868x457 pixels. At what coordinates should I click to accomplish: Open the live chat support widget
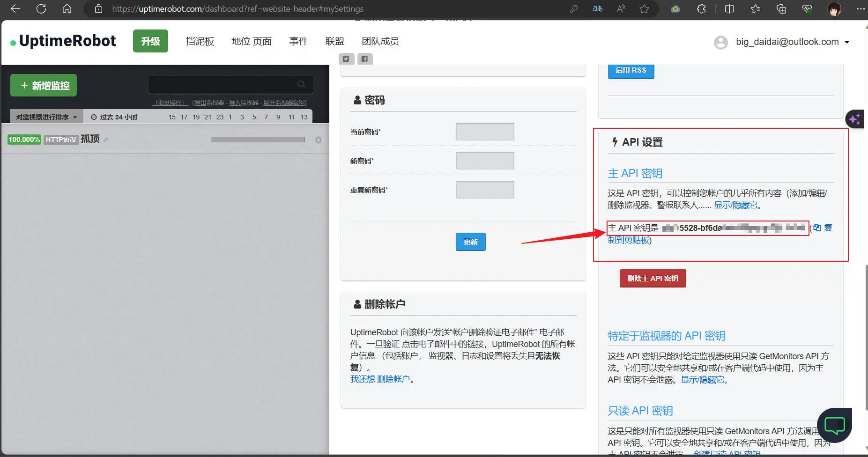pyautogui.click(x=834, y=425)
